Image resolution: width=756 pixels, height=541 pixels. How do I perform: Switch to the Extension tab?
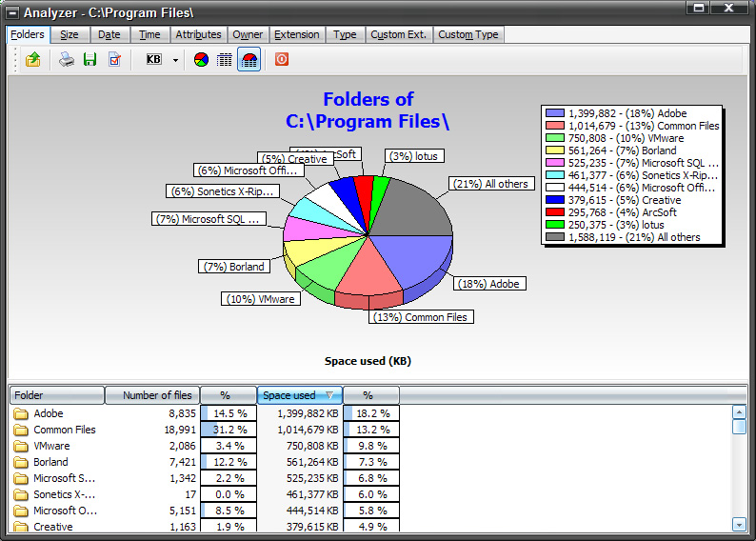click(x=297, y=34)
